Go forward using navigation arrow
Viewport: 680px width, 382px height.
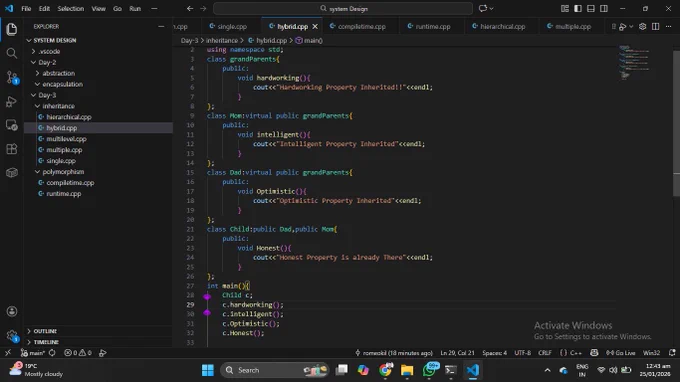coord(203,8)
